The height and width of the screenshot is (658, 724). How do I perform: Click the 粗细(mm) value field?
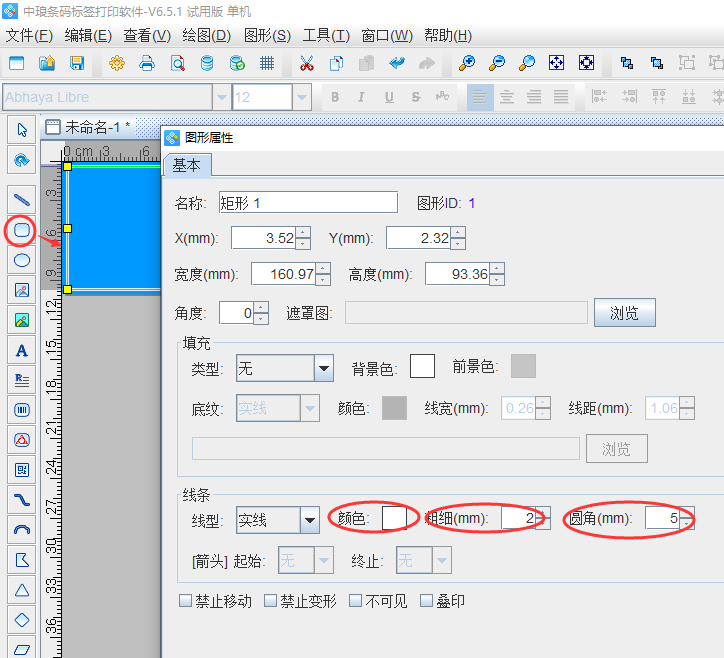(519, 518)
